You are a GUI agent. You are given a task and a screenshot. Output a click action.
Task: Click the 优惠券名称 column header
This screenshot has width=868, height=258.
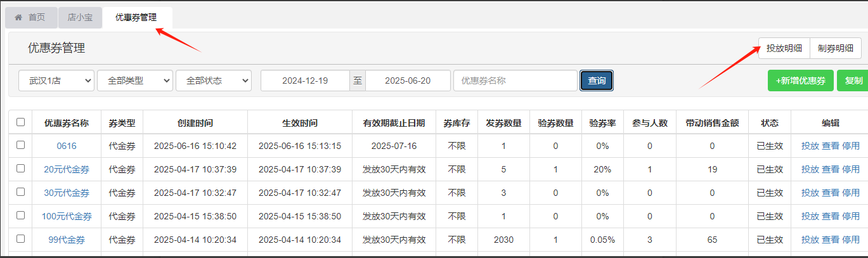(67, 123)
